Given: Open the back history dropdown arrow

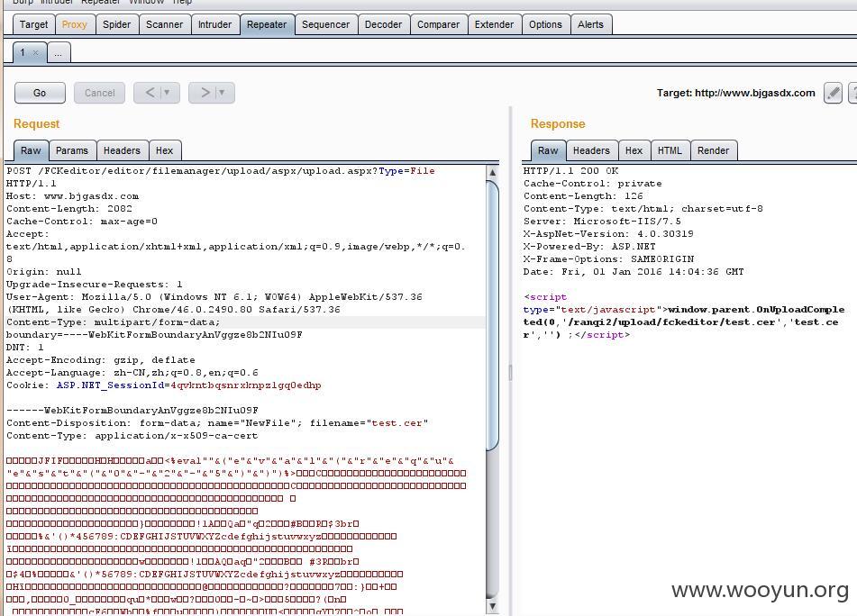Looking at the screenshot, I should click(x=168, y=93).
